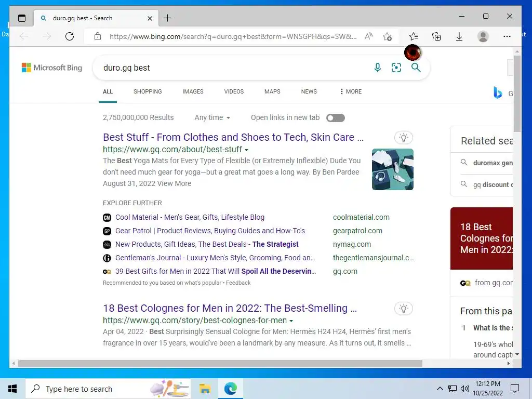Click the horizontal scrollbar thumb

(x=220, y=363)
